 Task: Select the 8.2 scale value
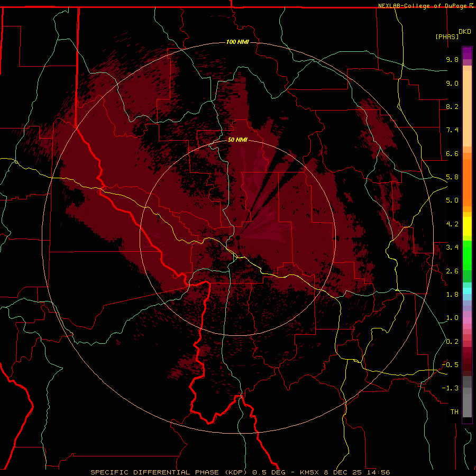(452, 106)
